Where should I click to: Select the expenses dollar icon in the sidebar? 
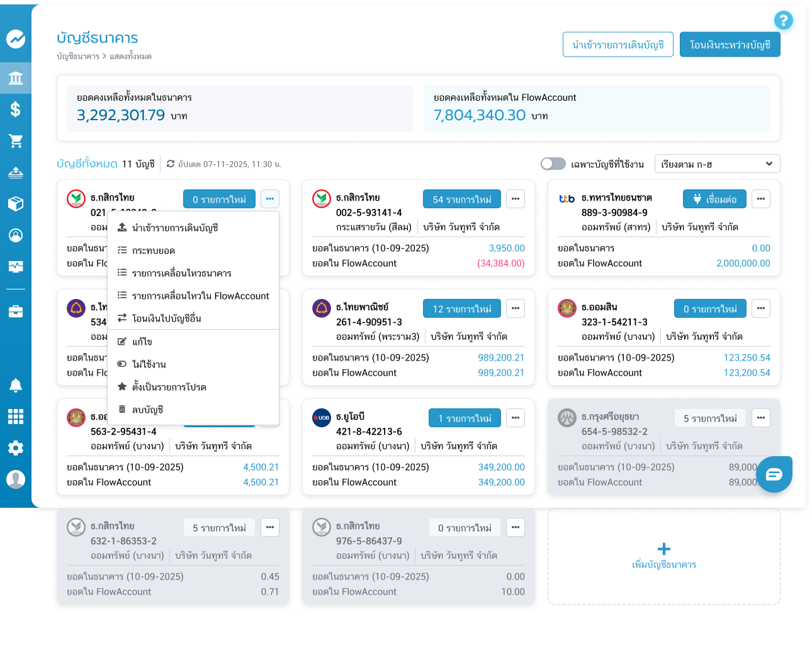tap(16, 109)
